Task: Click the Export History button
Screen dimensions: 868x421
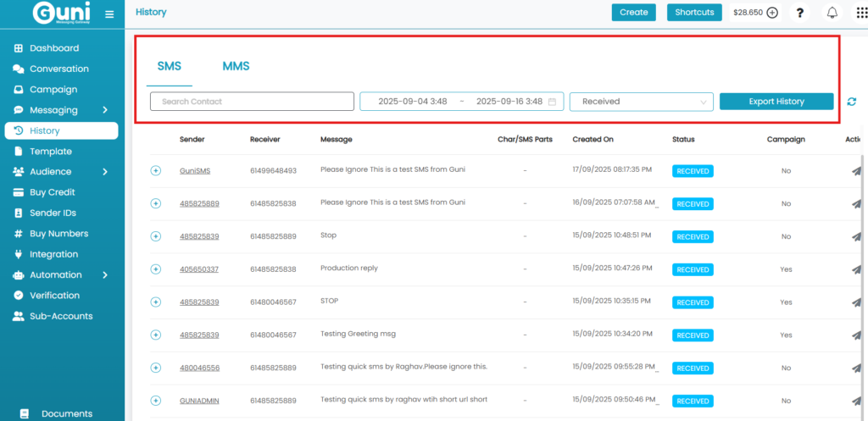Action: [776, 102]
